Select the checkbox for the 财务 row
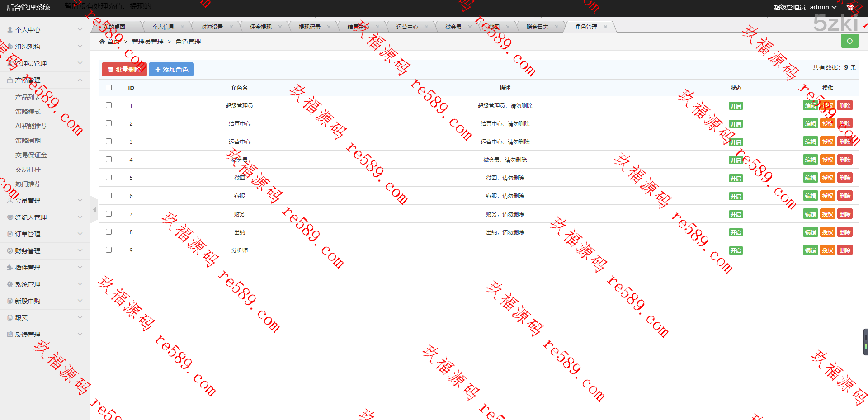This screenshot has width=868, height=420. coord(108,214)
